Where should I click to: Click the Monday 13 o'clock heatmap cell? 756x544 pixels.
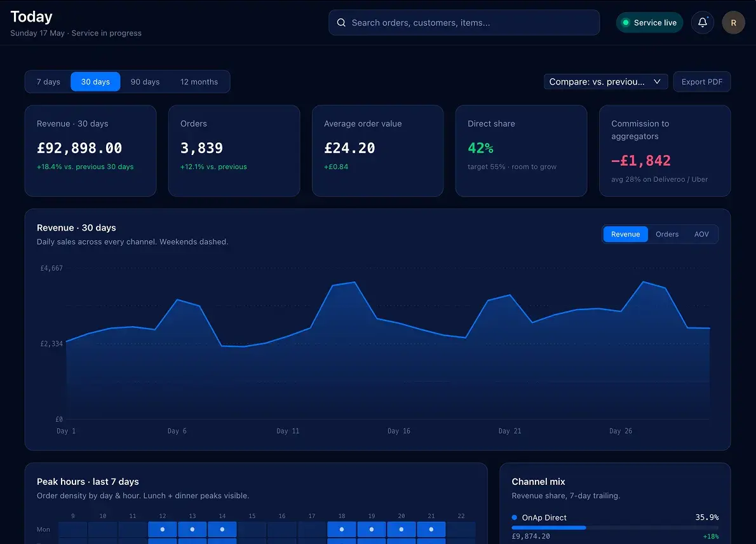pyautogui.click(x=192, y=529)
